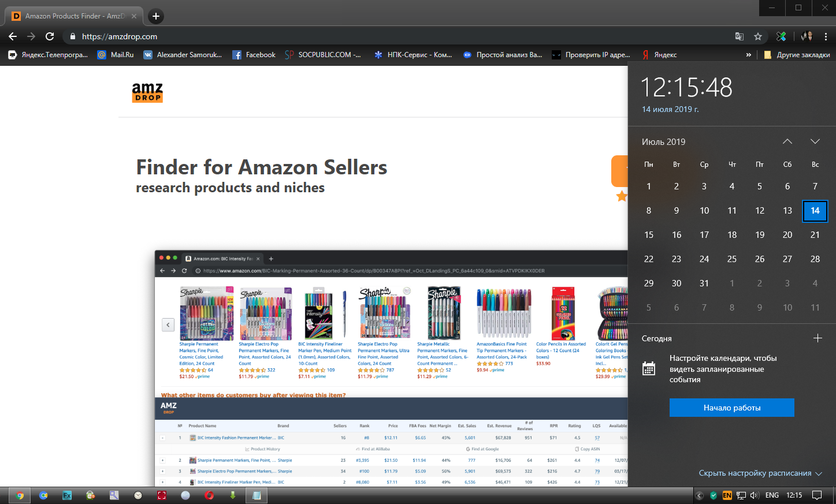The width and height of the screenshot is (836, 504).
Task: Select the Amazon Products Finder tab
Action: pyautogui.click(x=74, y=16)
